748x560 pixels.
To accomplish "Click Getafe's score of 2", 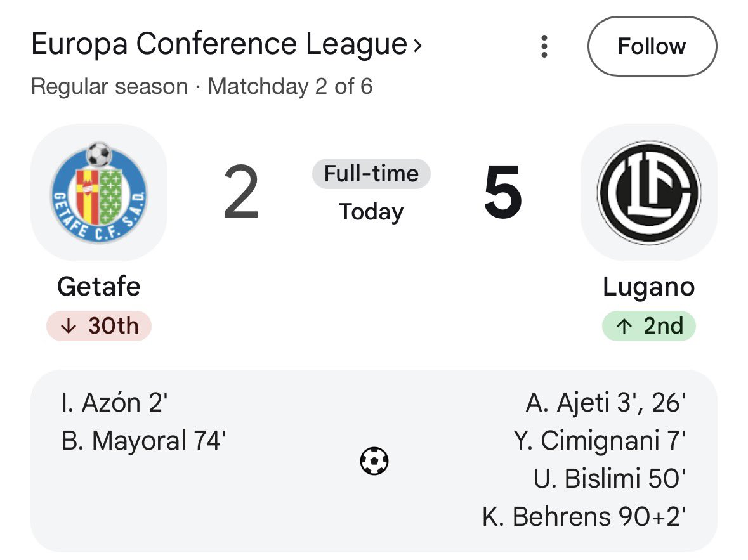I will [x=241, y=192].
